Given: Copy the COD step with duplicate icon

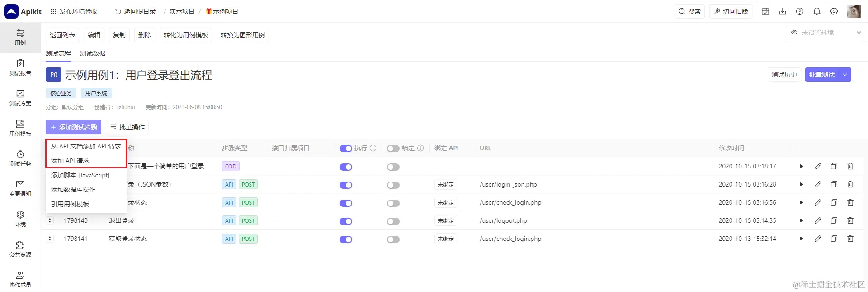Looking at the screenshot, I should [834, 166].
